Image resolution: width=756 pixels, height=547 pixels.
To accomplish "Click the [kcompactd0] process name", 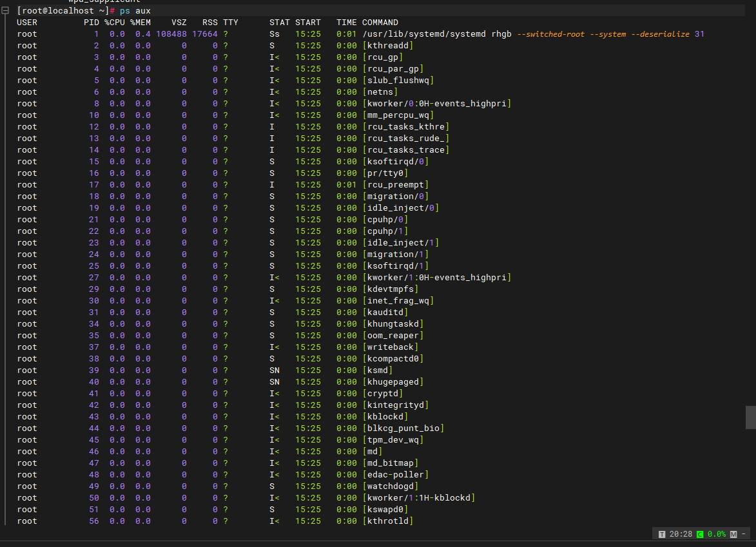I will [393, 359].
